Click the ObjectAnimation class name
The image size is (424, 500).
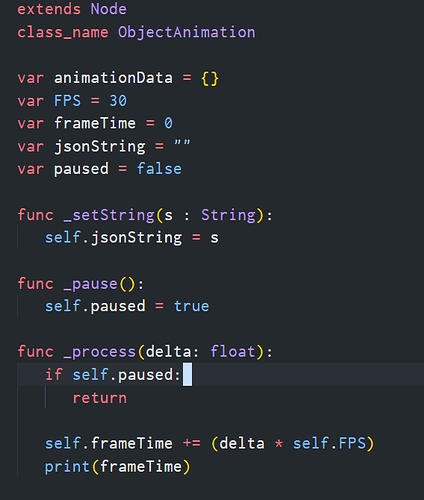coord(187,33)
